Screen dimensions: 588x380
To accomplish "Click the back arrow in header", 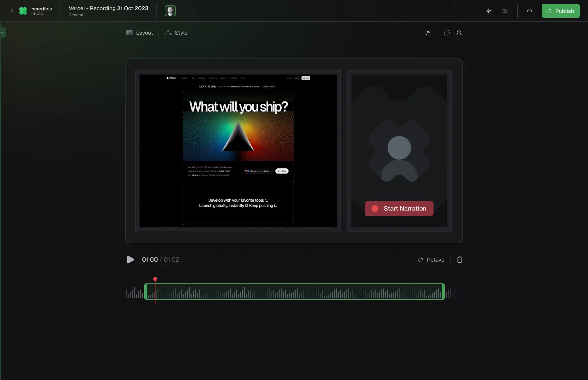I will click(12, 11).
